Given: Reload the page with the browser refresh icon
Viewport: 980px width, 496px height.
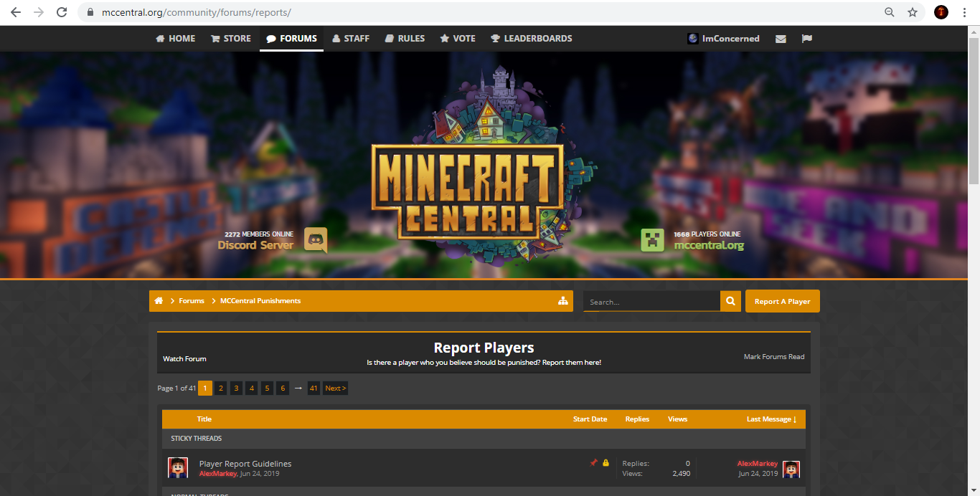Looking at the screenshot, I should coord(62,12).
